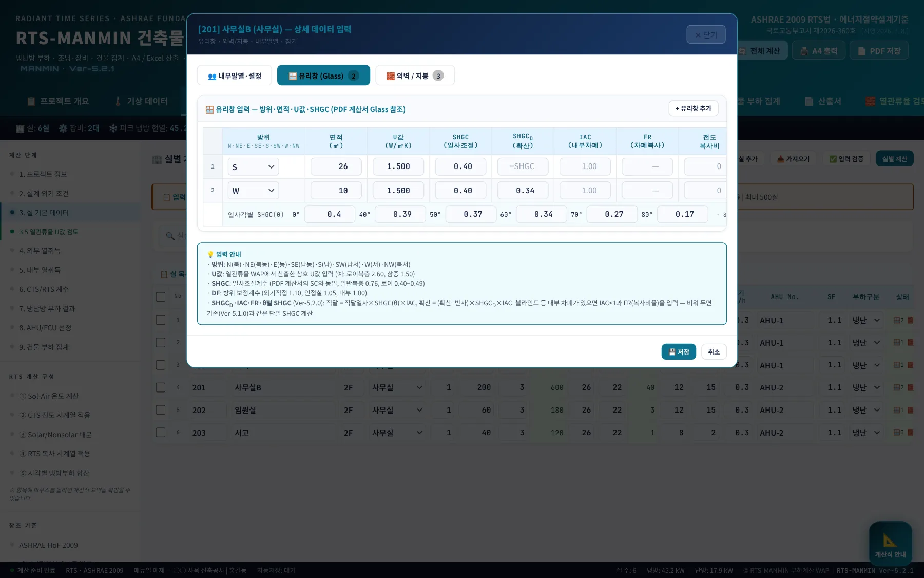Click the + 유리창 추가 button
This screenshot has width=924, height=578.
click(693, 108)
